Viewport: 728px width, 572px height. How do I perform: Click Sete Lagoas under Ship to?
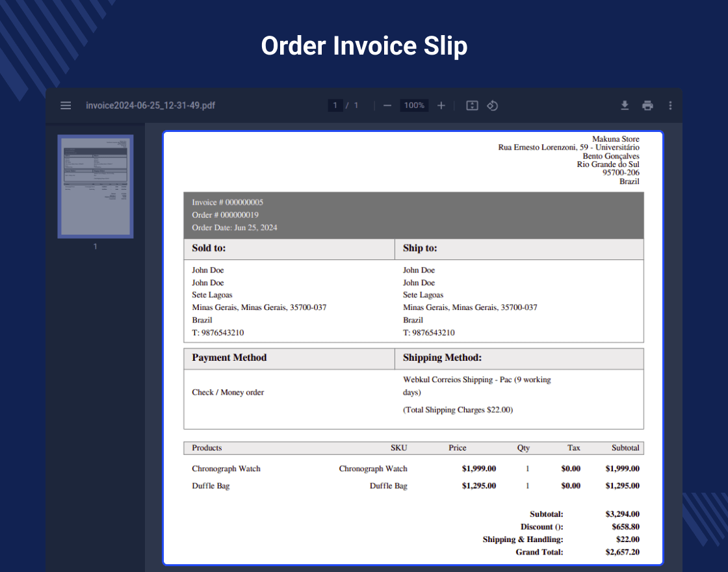click(423, 295)
